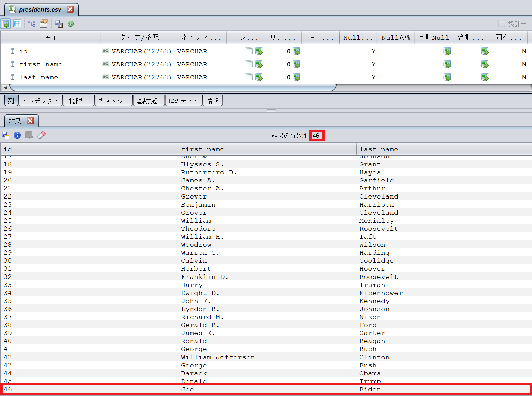Open the 外部キー tab
This screenshot has height=396, width=532.
click(x=78, y=101)
